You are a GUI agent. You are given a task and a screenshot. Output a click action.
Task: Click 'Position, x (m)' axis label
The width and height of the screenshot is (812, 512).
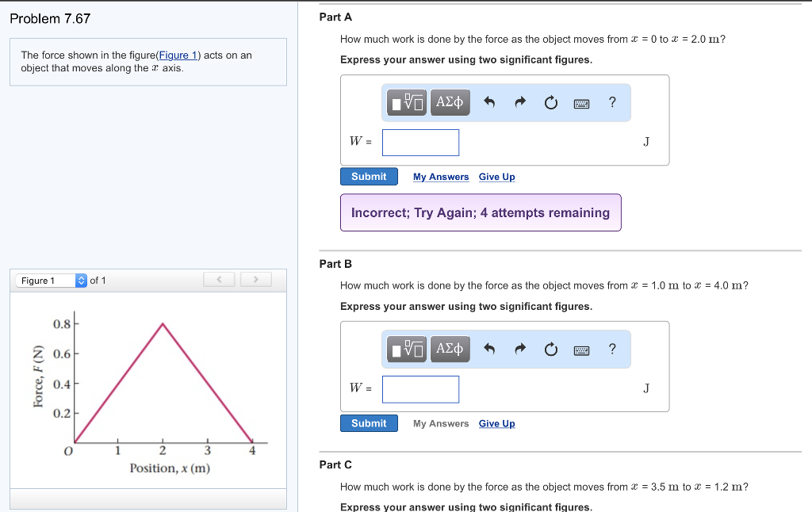click(x=170, y=468)
